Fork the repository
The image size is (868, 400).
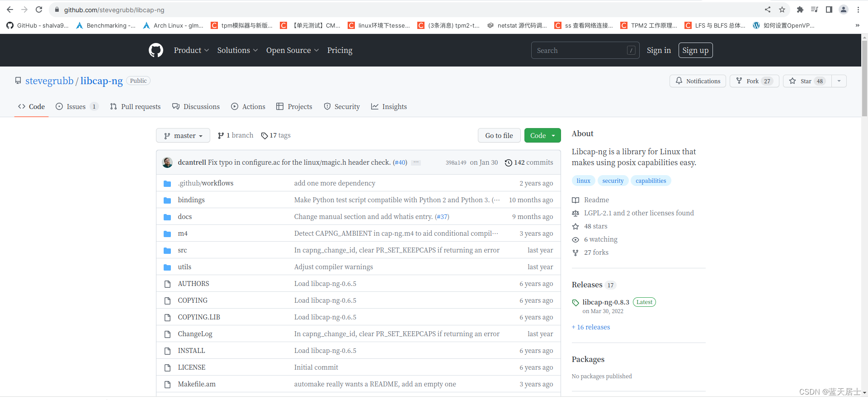pyautogui.click(x=754, y=81)
